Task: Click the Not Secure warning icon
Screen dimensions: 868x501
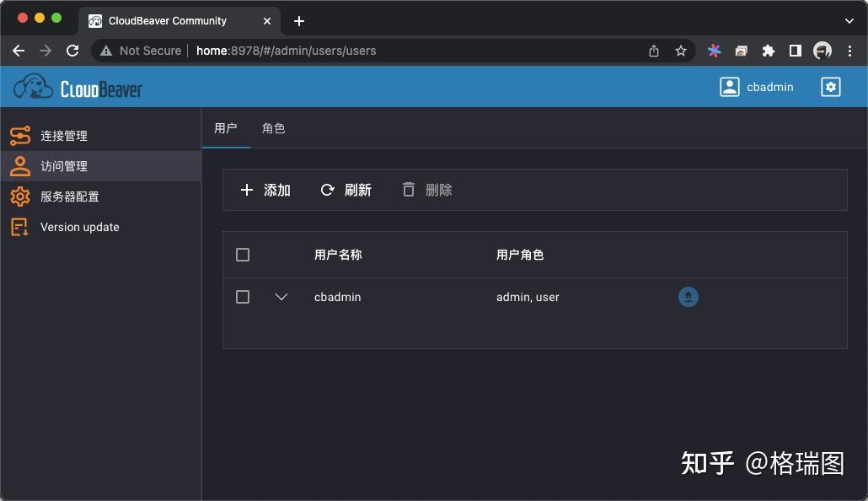Action: coord(106,51)
